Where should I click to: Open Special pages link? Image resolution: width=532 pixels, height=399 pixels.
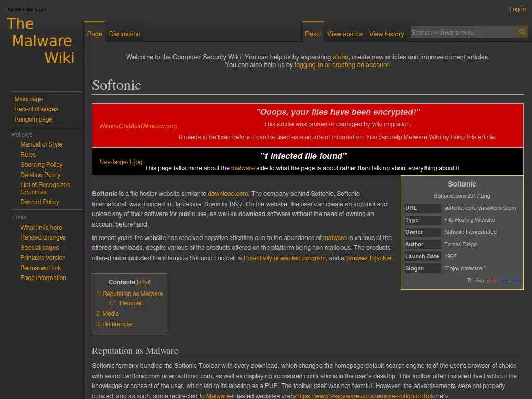coord(39,248)
